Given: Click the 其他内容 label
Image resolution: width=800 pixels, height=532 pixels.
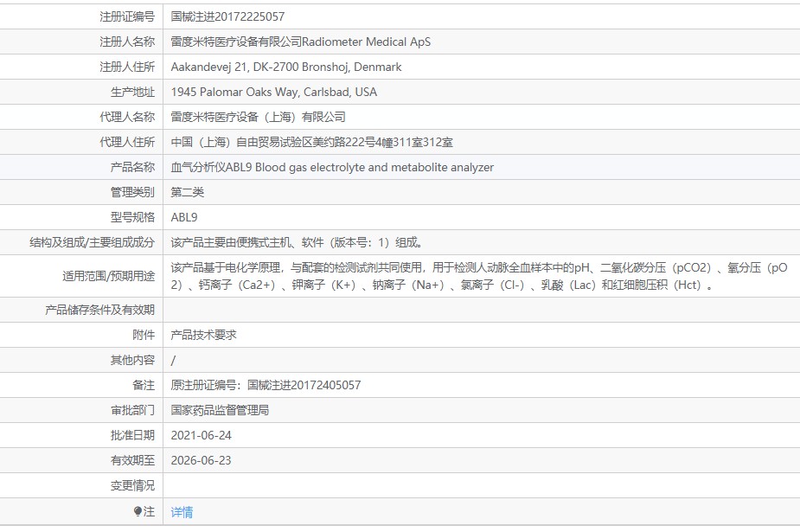Looking at the screenshot, I should click(132, 360).
